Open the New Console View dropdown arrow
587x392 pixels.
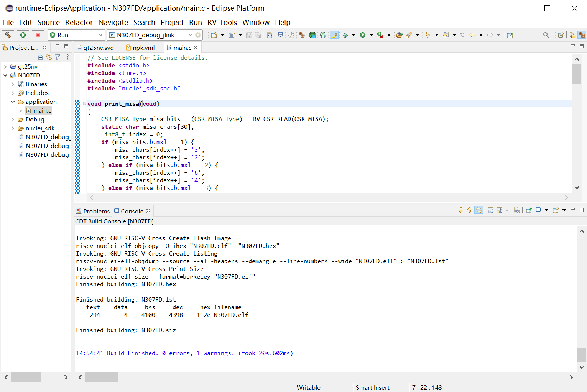pyautogui.click(x=564, y=210)
